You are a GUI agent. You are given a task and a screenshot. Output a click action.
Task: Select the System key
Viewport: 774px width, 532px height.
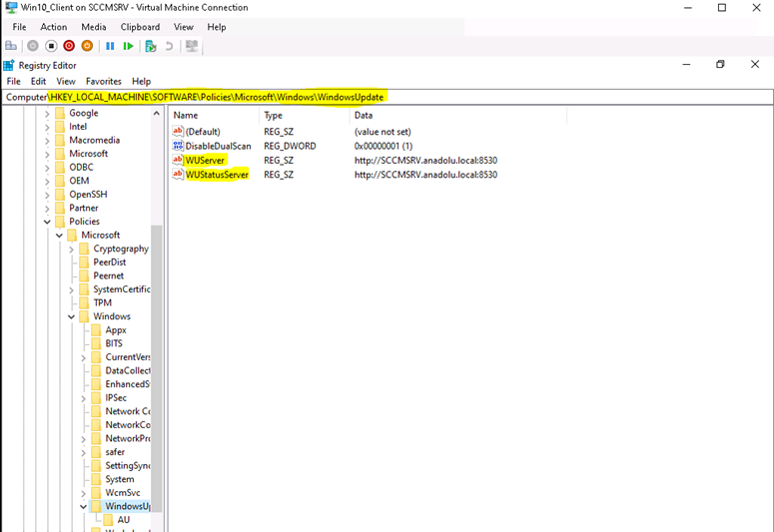pyautogui.click(x=120, y=479)
